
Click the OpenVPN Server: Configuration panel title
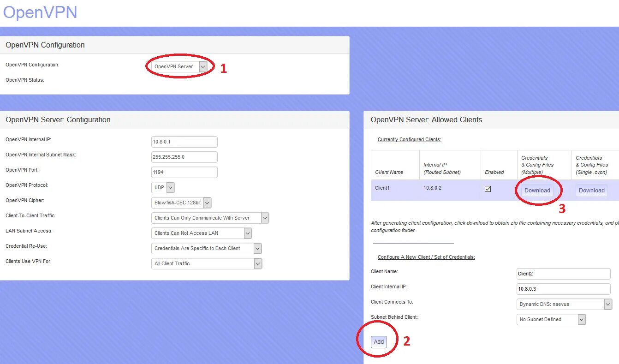58,119
